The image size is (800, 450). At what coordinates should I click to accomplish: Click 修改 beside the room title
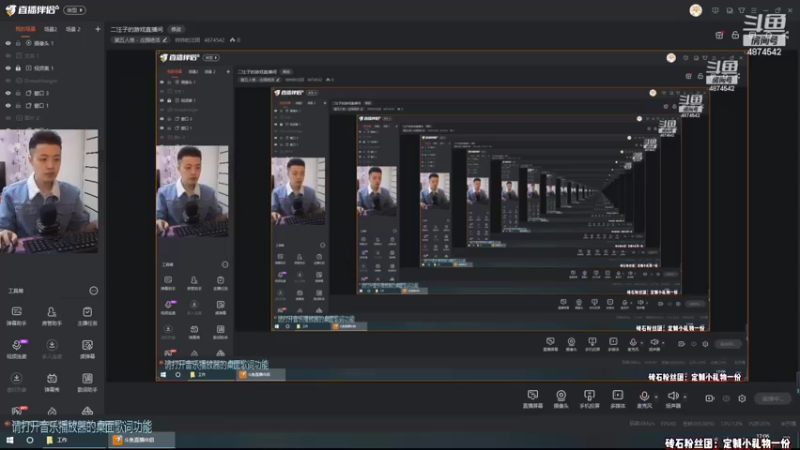(x=176, y=29)
